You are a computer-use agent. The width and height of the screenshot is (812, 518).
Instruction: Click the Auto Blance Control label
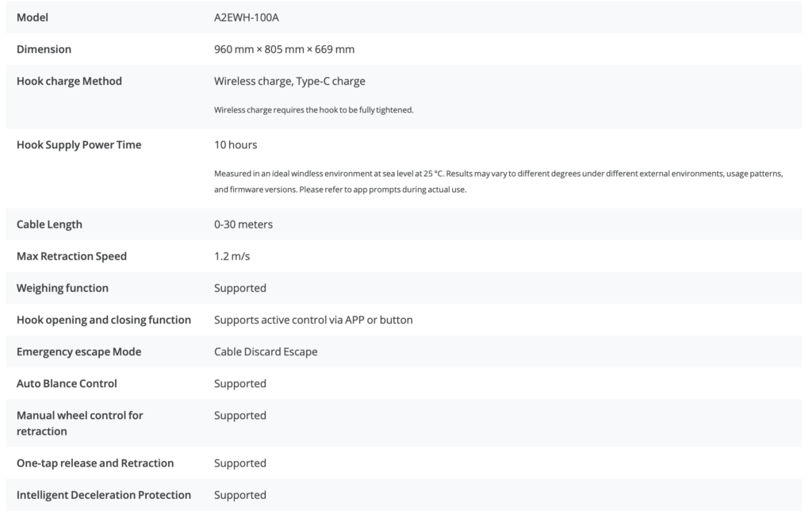(67, 383)
